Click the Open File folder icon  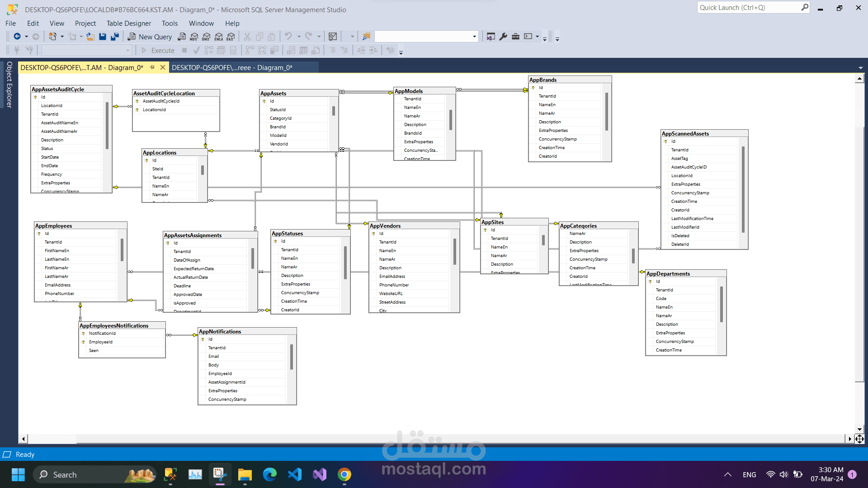[x=90, y=37]
